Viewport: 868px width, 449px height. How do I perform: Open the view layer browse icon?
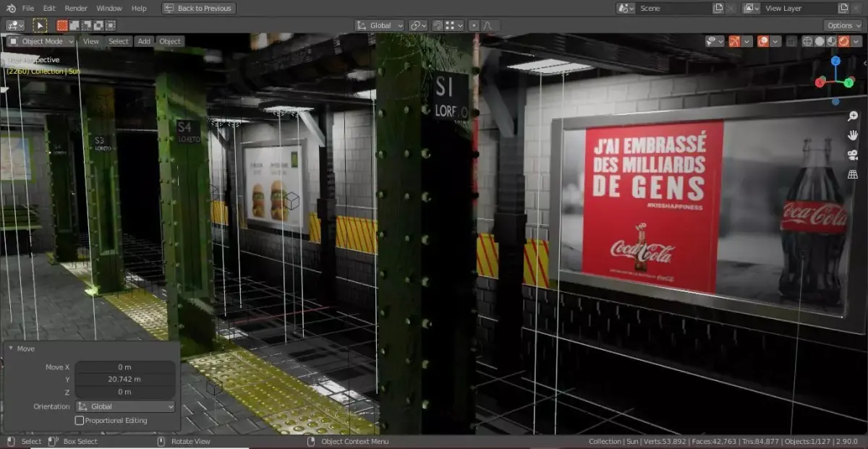pyautogui.click(x=752, y=8)
